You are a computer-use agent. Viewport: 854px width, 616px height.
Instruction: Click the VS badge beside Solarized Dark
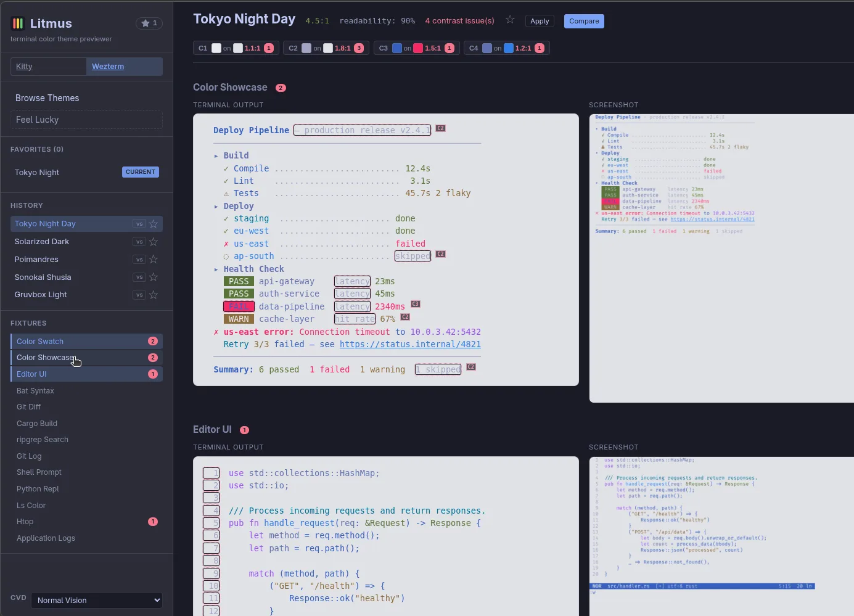(139, 242)
